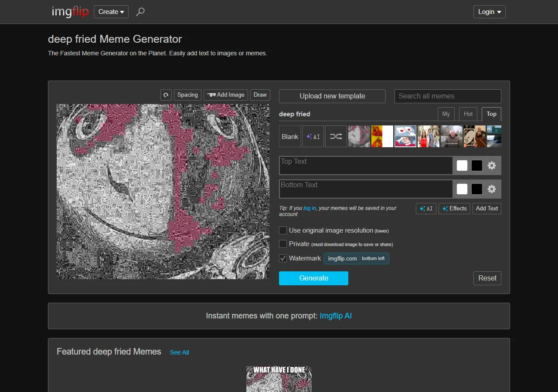Click AI button beside Effects

(426, 209)
